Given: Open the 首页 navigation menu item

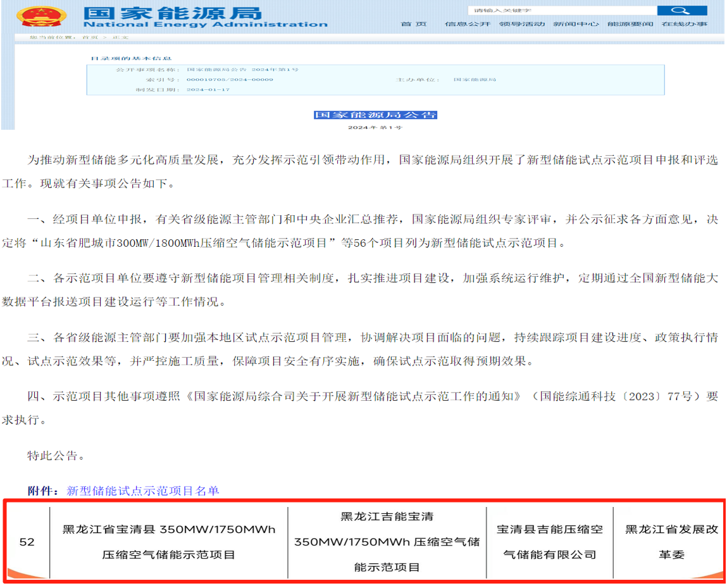Looking at the screenshot, I should [x=414, y=24].
